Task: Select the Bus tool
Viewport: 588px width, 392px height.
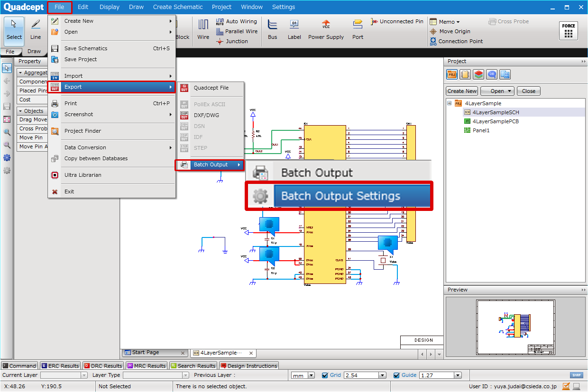Action: [x=273, y=29]
